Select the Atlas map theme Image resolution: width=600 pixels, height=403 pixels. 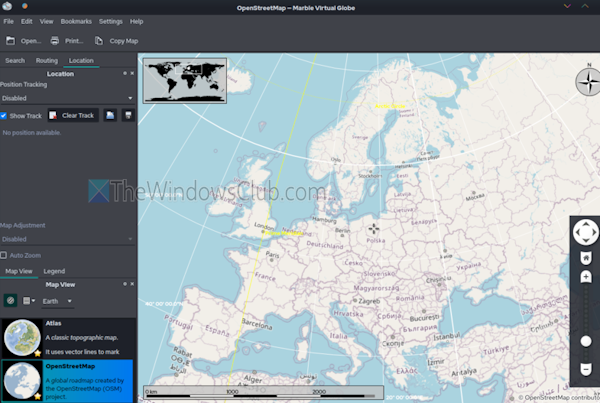click(x=68, y=338)
